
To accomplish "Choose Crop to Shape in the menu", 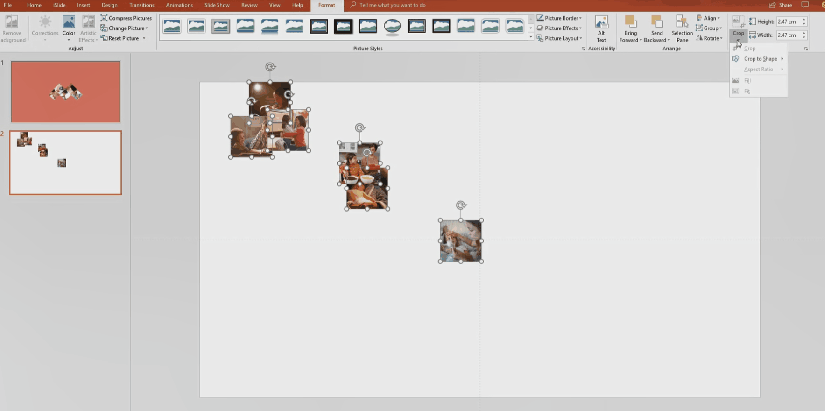I will click(758, 59).
